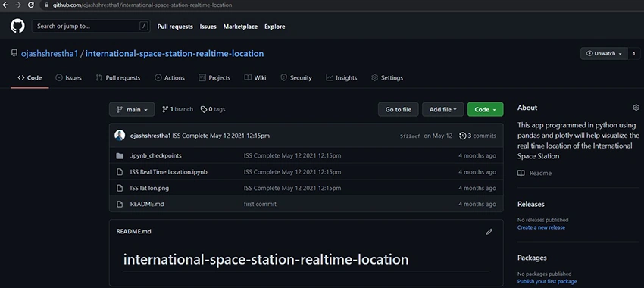The image size is (644, 288).
Task: Click Create a new release link
Action: click(541, 227)
